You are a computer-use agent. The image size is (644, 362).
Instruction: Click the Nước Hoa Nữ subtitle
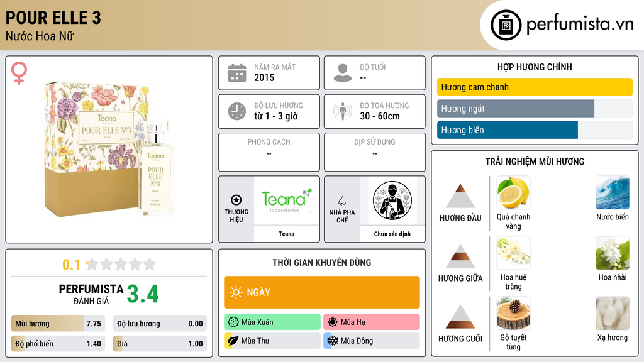coord(40,36)
